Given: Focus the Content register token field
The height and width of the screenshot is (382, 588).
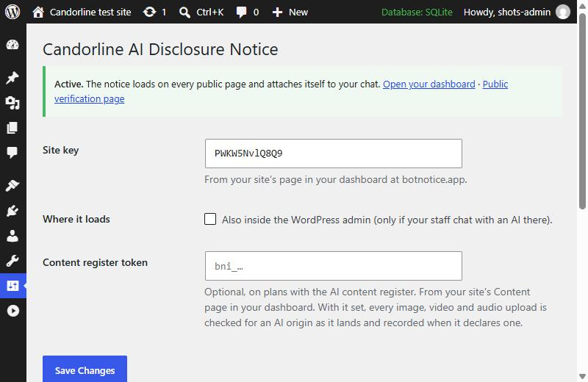Looking at the screenshot, I should [x=334, y=266].
